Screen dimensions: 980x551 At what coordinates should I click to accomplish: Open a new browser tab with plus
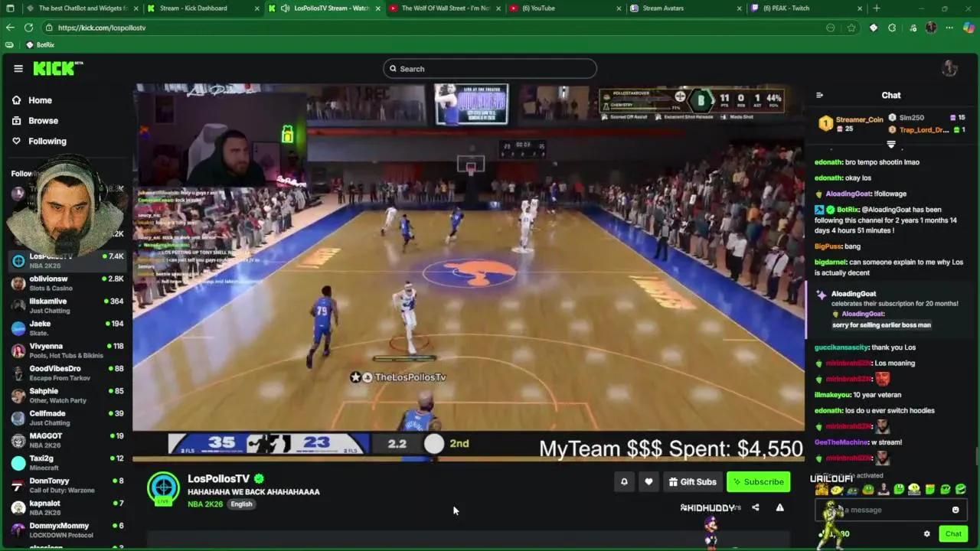tap(877, 8)
